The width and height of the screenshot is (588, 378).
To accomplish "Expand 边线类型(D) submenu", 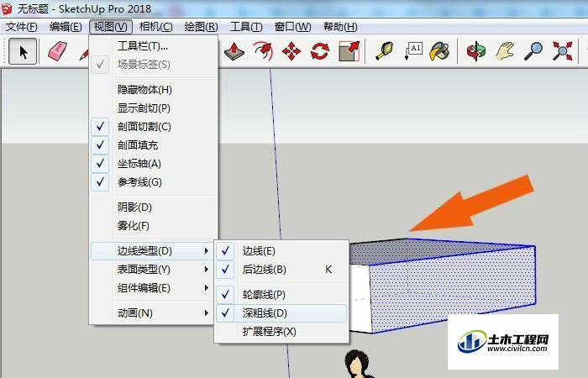I will (153, 251).
